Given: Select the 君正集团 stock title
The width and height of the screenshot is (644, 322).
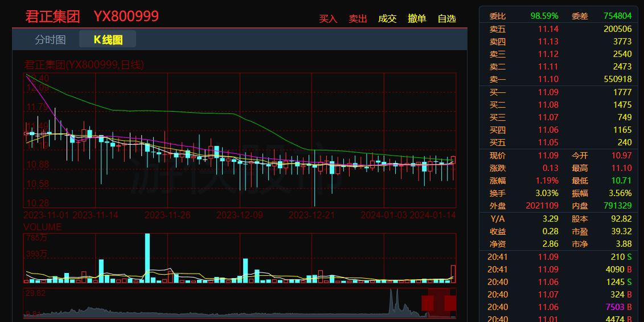Looking at the screenshot, I should [x=52, y=17].
